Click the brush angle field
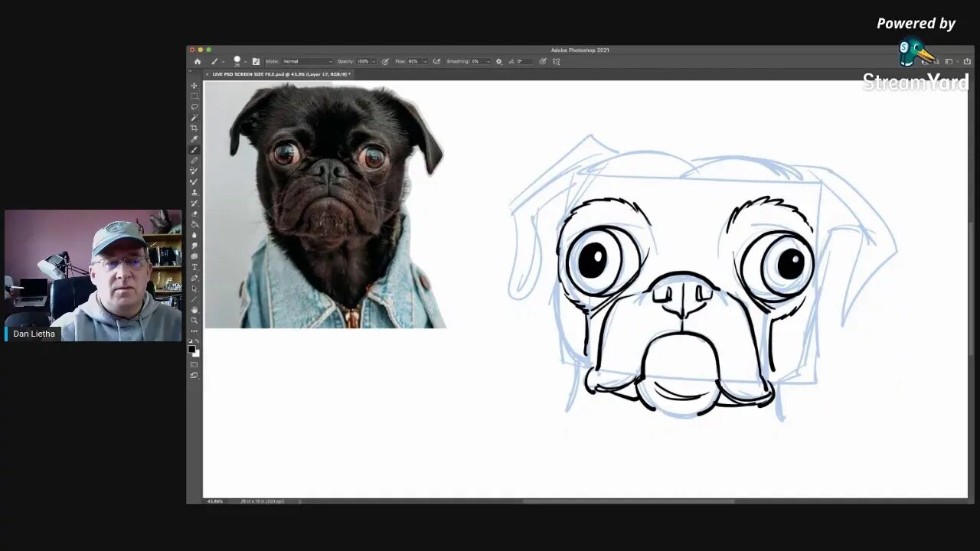 [x=524, y=61]
